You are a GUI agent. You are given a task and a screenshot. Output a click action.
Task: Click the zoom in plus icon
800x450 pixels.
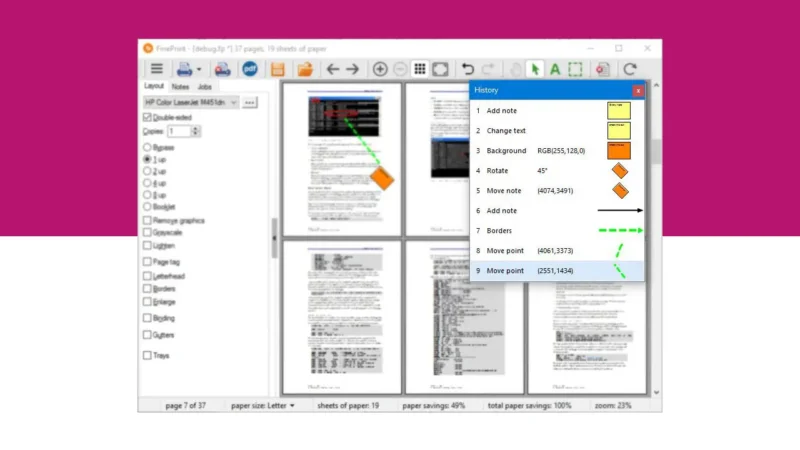pyautogui.click(x=380, y=69)
